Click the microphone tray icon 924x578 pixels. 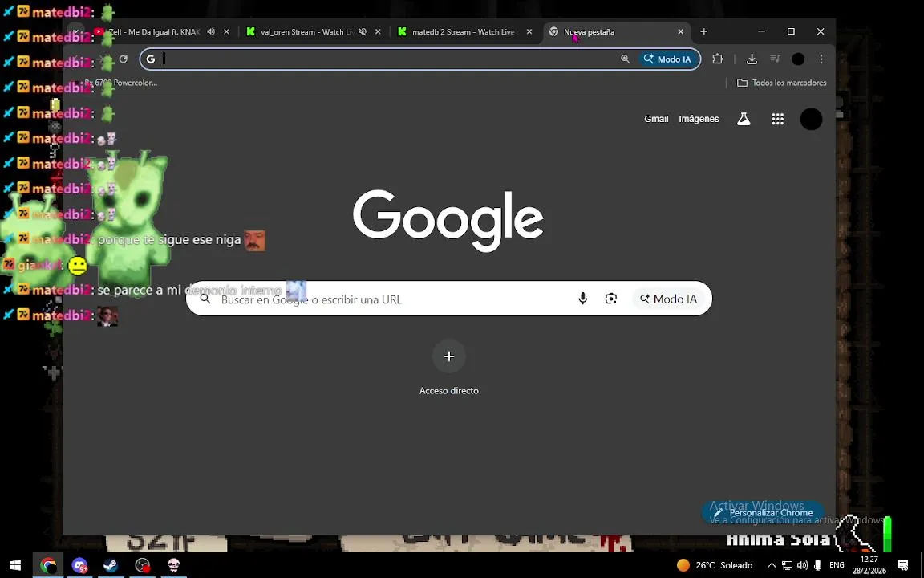point(817,566)
